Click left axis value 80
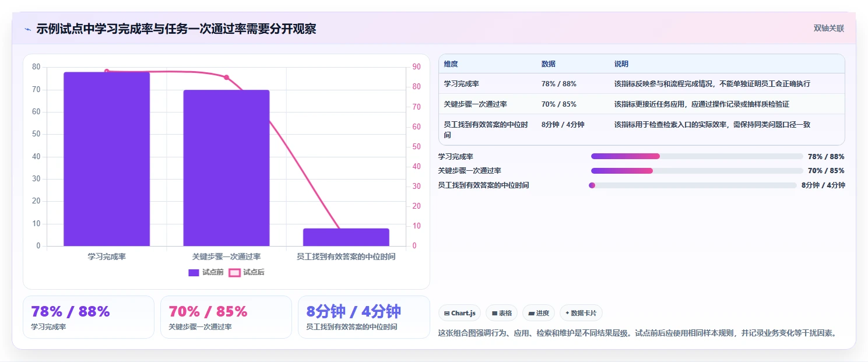The height and width of the screenshot is (362, 868). 36,67
